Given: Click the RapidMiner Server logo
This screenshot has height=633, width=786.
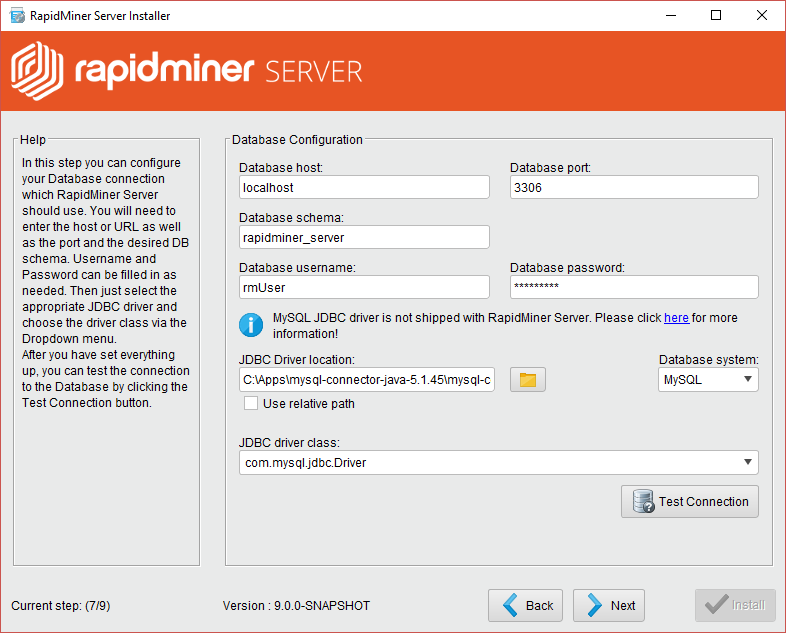Looking at the screenshot, I should pyautogui.click(x=186, y=71).
